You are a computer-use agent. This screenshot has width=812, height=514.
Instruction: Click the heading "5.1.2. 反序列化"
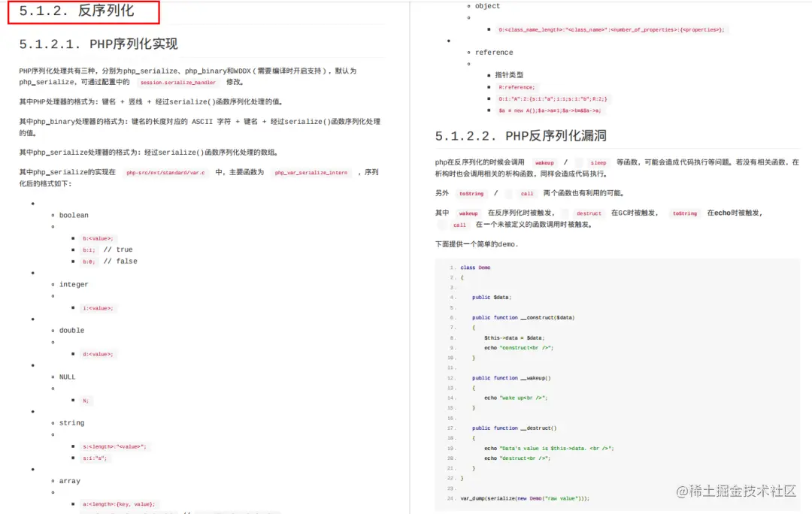pos(77,11)
